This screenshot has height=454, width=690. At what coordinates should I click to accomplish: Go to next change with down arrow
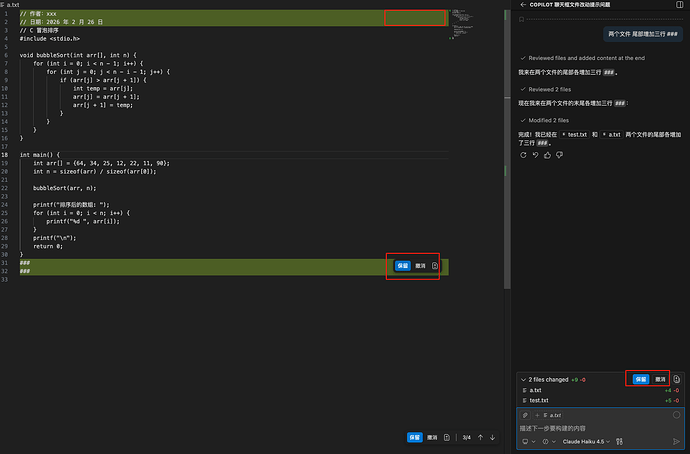point(491,437)
